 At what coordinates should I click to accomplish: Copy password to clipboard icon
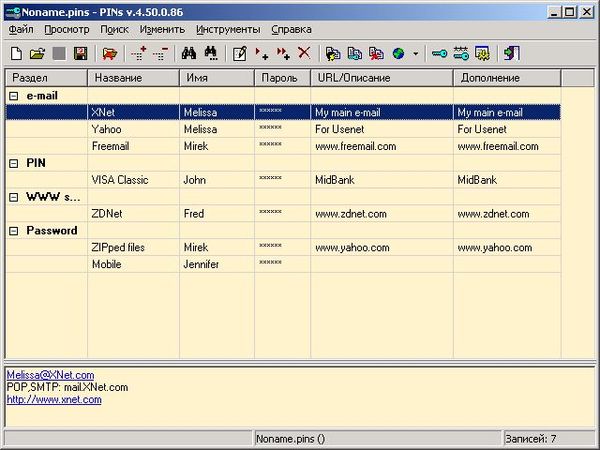tap(355, 54)
